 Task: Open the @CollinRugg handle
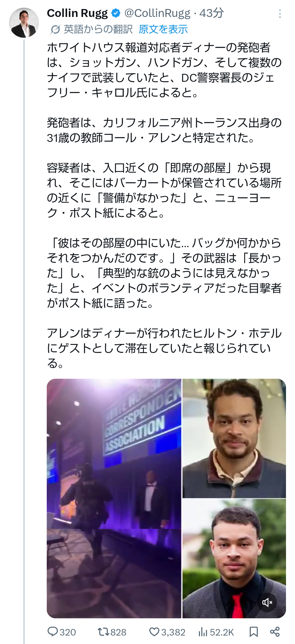coord(157,13)
